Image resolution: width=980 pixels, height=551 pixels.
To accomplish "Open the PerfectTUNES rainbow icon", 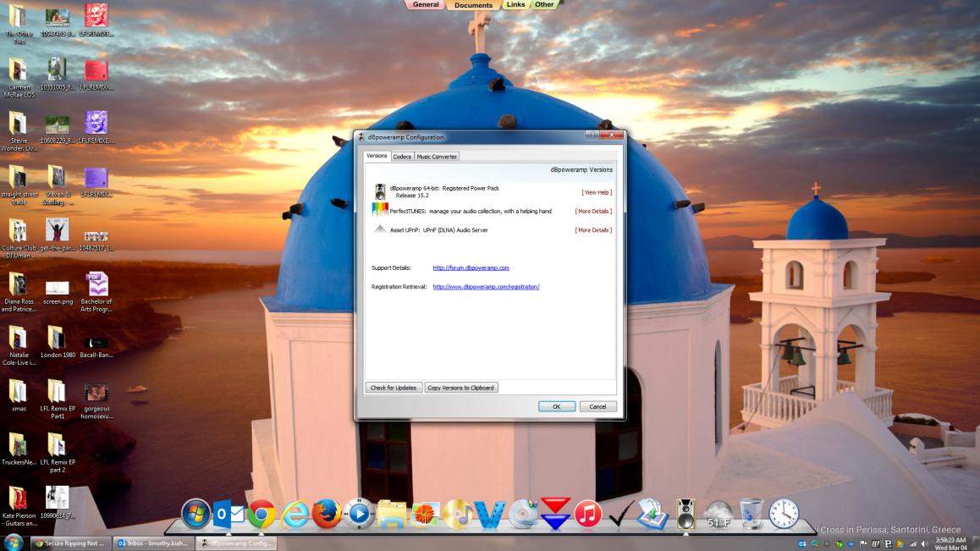I will 380,211.
